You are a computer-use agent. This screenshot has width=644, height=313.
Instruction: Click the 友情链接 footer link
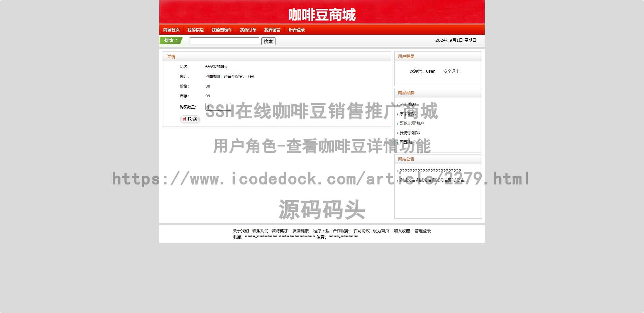tap(300, 231)
